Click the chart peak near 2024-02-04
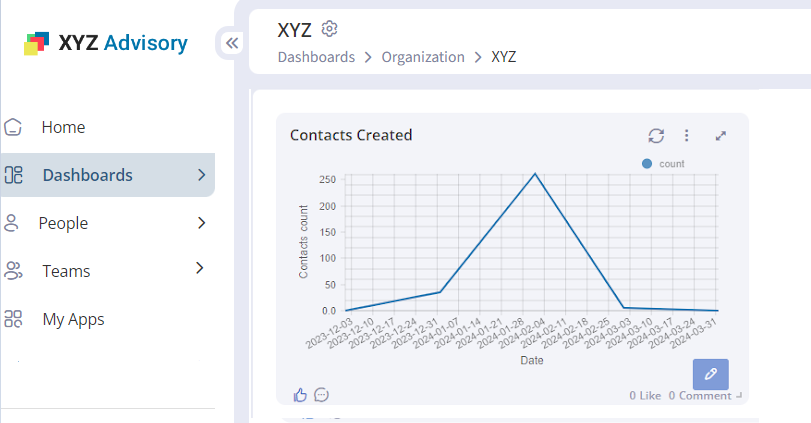Screen dimensions: 811x423 (535, 174)
